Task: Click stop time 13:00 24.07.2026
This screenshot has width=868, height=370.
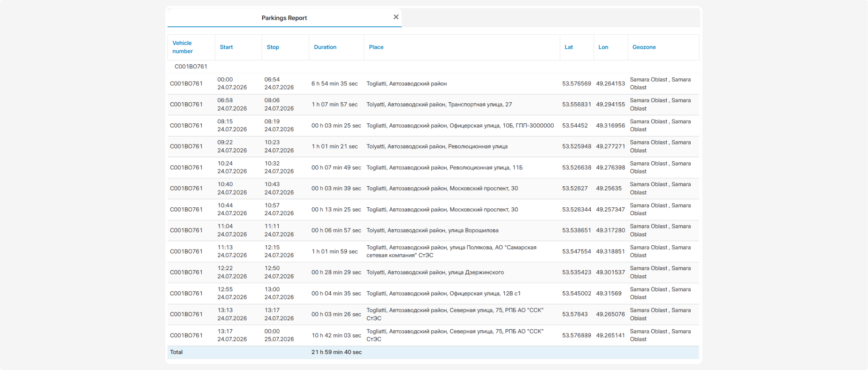Action: pyautogui.click(x=279, y=294)
